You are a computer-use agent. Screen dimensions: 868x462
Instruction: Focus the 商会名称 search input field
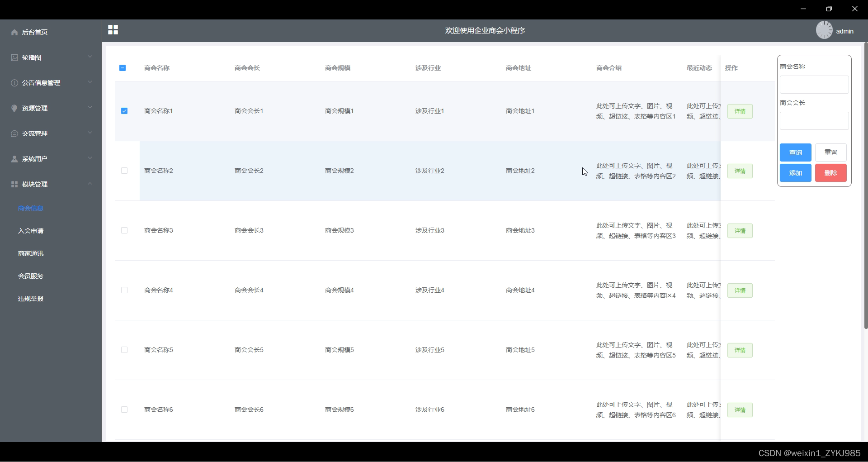tap(814, 85)
